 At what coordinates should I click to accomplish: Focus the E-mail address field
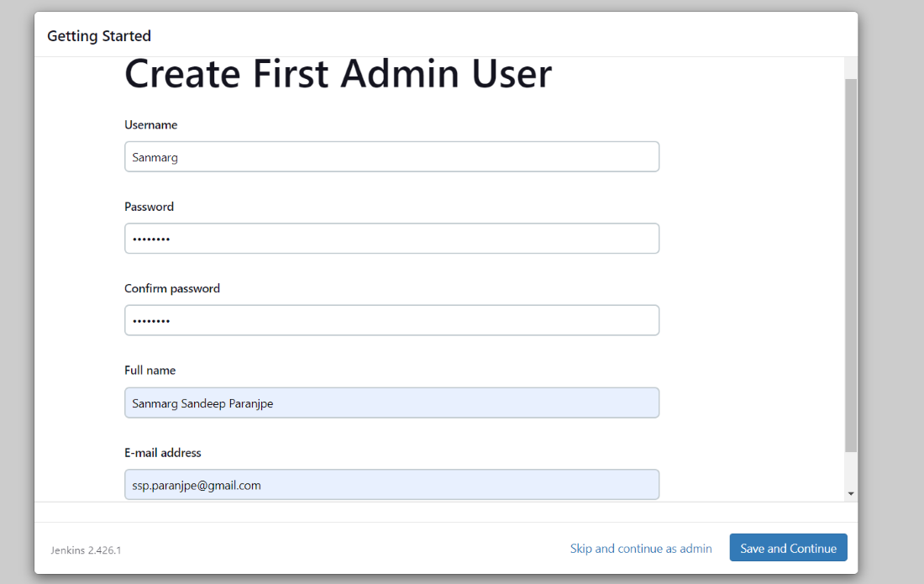click(x=391, y=484)
